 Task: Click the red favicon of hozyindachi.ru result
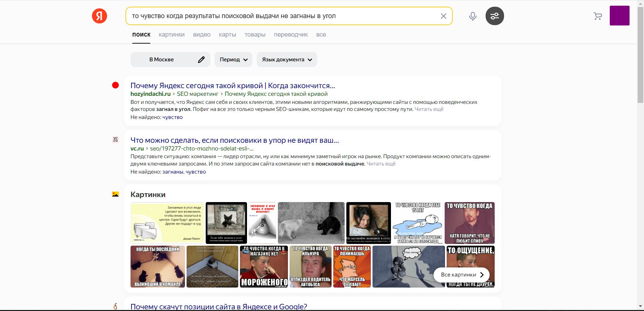click(x=115, y=85)
